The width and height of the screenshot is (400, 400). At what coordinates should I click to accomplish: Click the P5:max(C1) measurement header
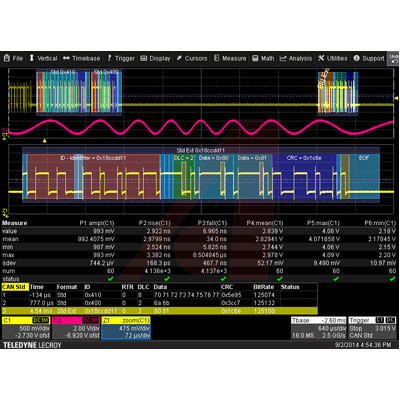(323, 223)
